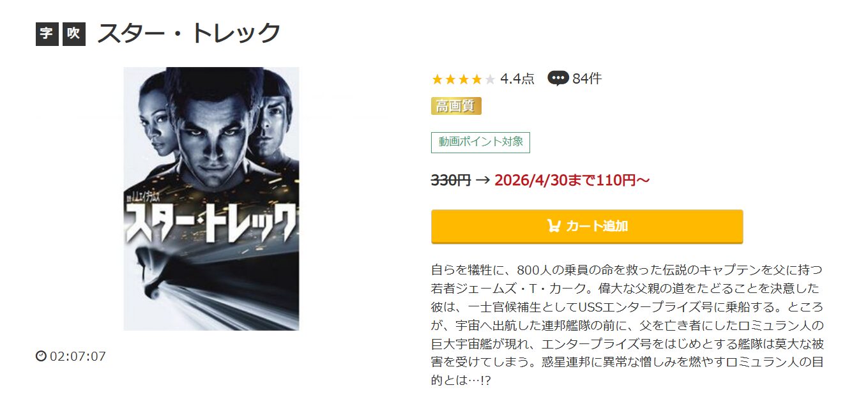Click the 吹 dubbed badge icon
868x406 pixels.
point(73,33)
